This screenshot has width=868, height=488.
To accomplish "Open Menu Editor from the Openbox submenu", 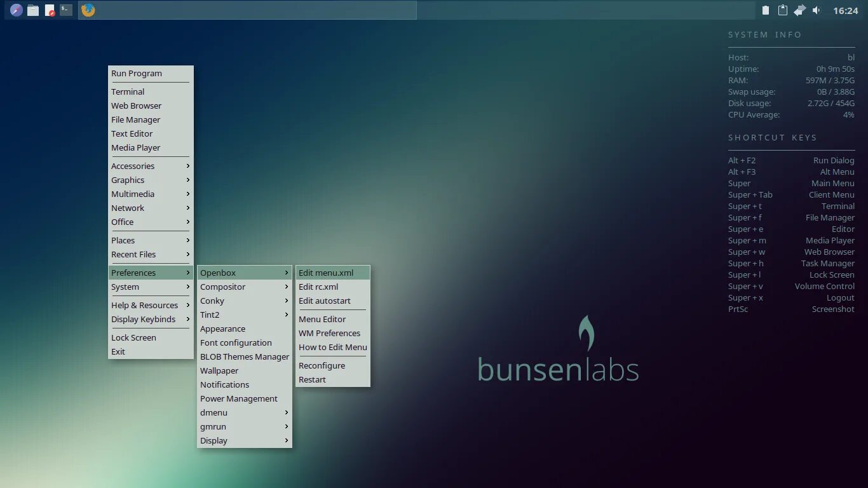I will click(333, 319).
